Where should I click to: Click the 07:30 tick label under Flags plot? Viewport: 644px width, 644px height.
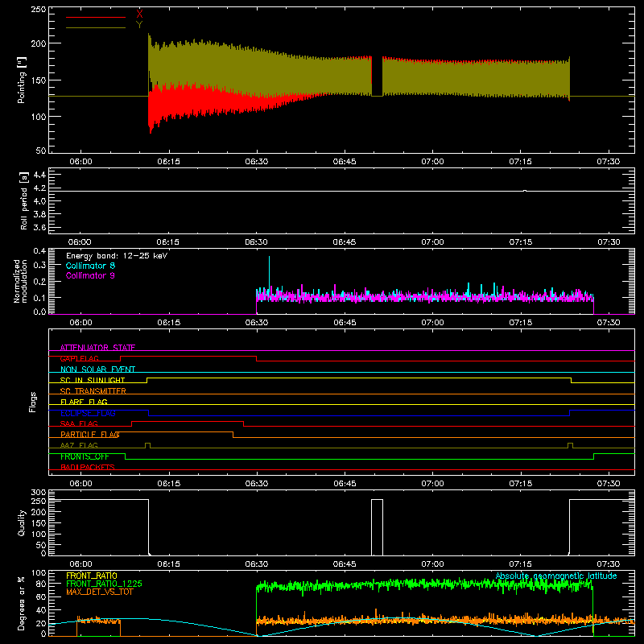pyautogui.click(x=609, y=484)
